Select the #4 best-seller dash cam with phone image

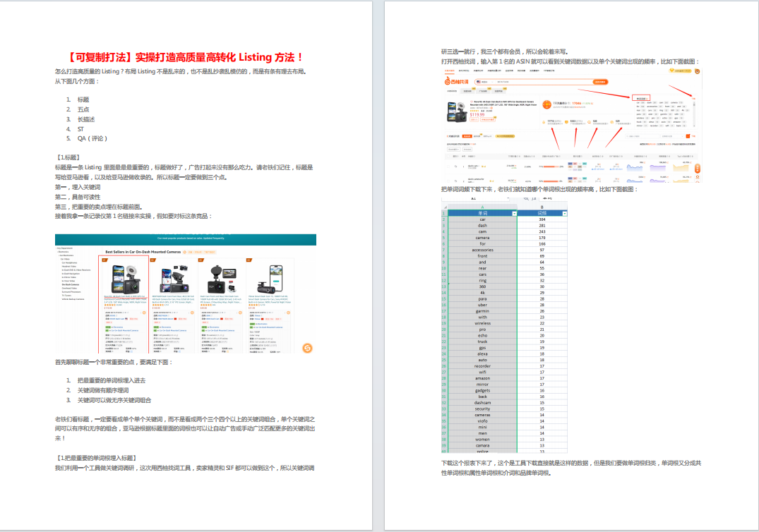pos(270,278)
